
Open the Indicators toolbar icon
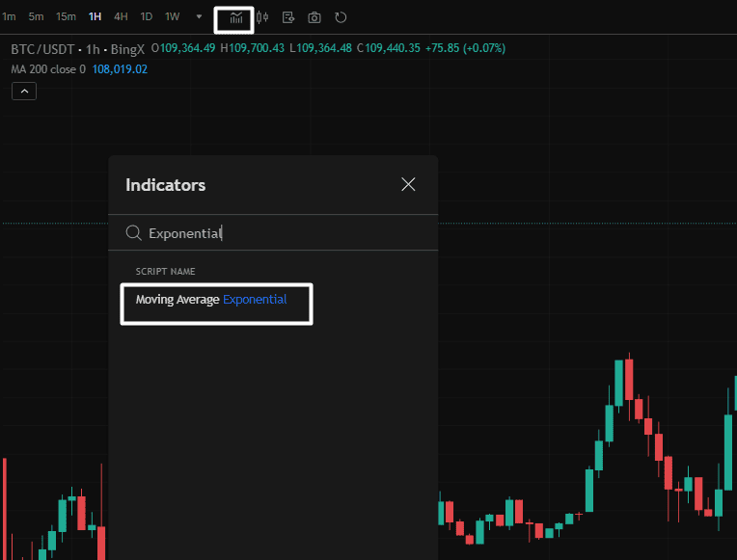point(235,17)
